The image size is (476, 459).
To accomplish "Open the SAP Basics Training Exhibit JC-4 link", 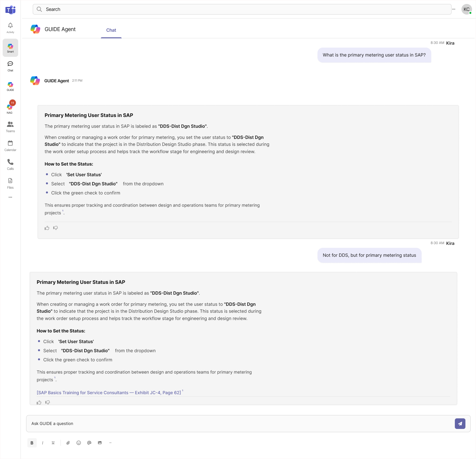I will pos(109,393).
